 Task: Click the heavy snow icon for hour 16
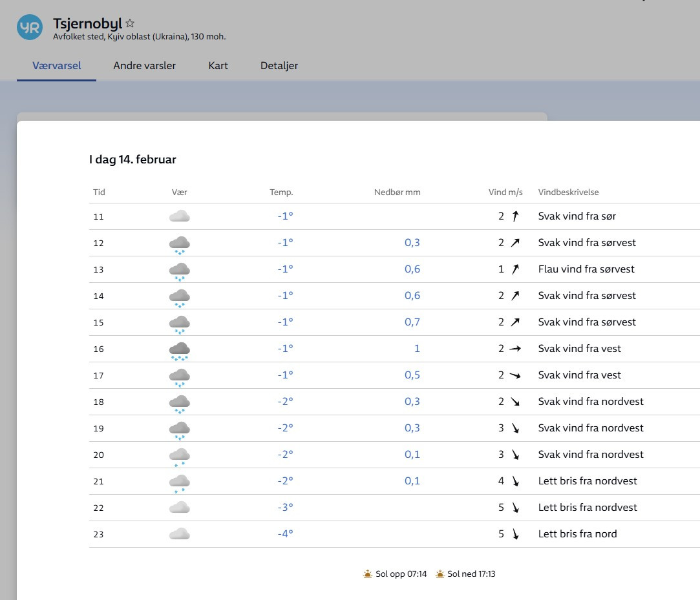180,351
